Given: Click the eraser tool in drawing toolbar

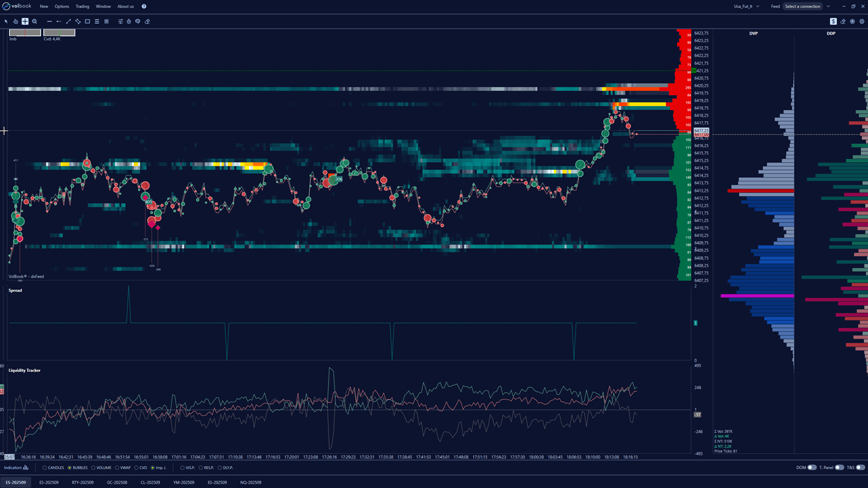Looking at the screenshot, I should (x=147, y=21).
